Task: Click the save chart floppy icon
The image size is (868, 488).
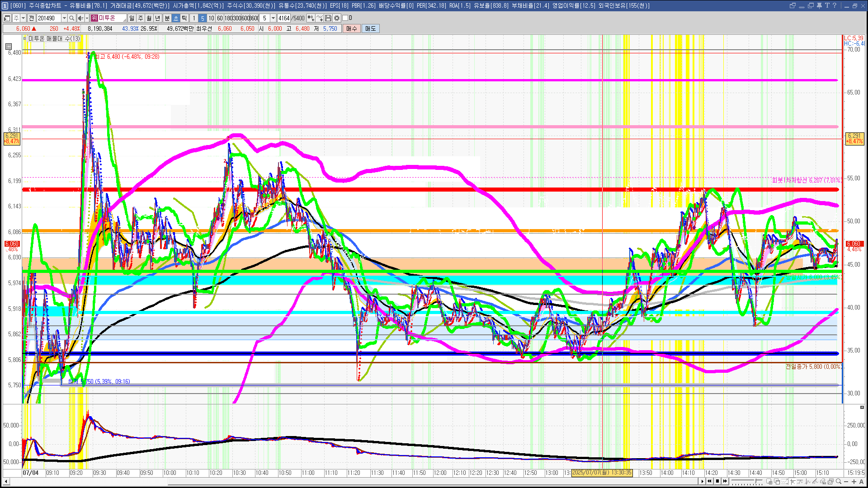Action: point(328,18)
